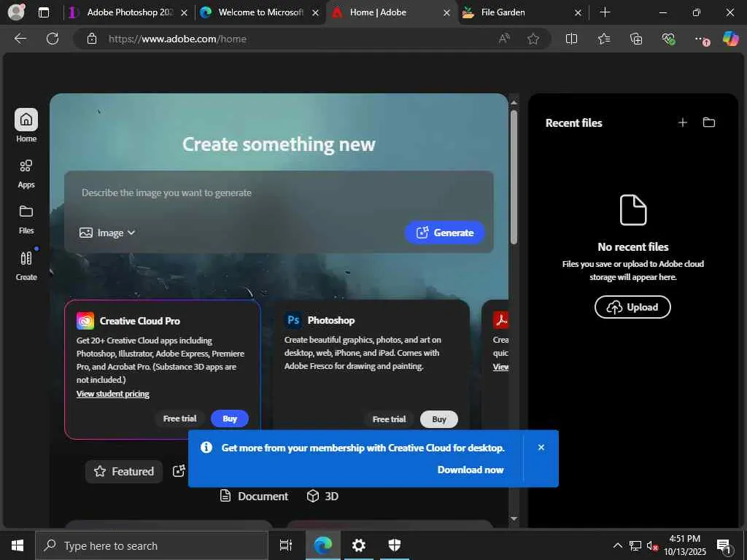The height and width of the screenshot is (560, 747).
Task: Click the browser Back arrow
Action: [20, 39]
